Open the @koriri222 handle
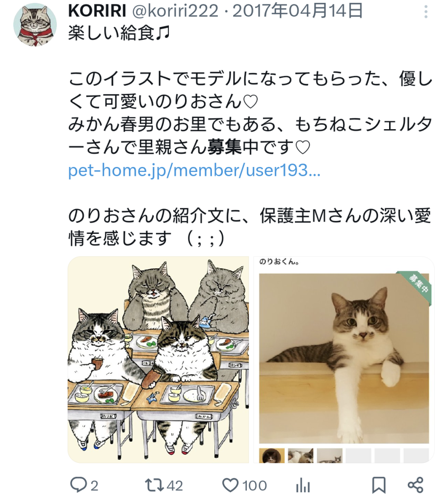This screenshot has height=503, width=448. click(175, 11)
